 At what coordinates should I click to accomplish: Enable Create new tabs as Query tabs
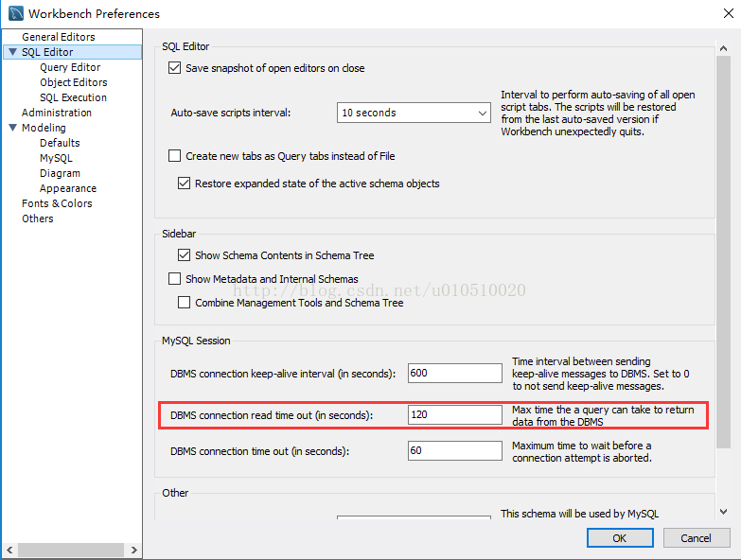click(x=174, y=156)
